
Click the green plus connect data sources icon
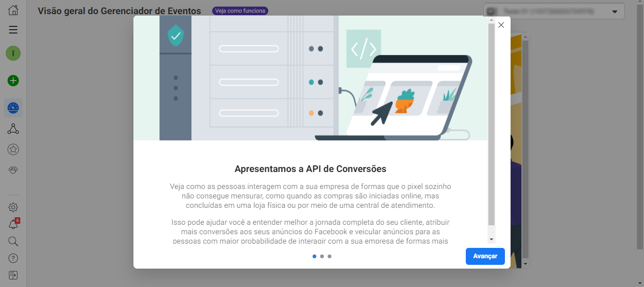point(13,81)
